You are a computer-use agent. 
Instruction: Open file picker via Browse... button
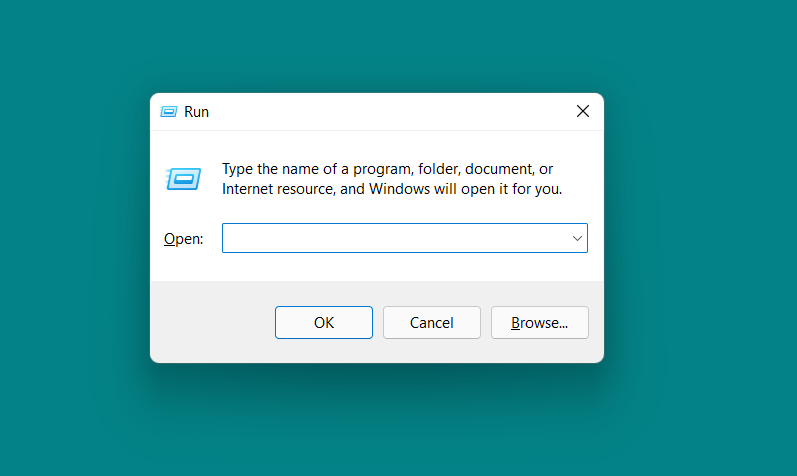(x=539, y=322)
